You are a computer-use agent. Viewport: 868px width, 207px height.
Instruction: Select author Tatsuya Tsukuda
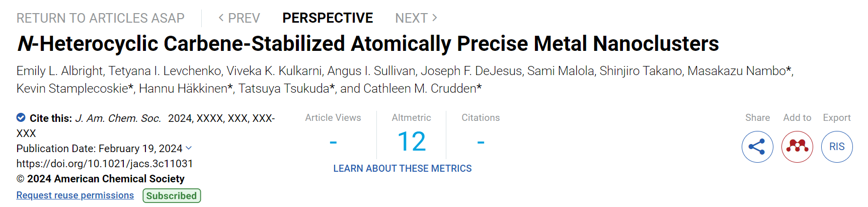pyautogui.click(x=284, y=89)
